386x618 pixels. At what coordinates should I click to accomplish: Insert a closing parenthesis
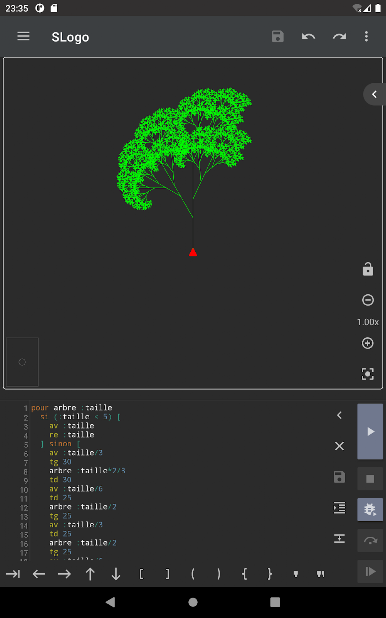coord(218,574)
